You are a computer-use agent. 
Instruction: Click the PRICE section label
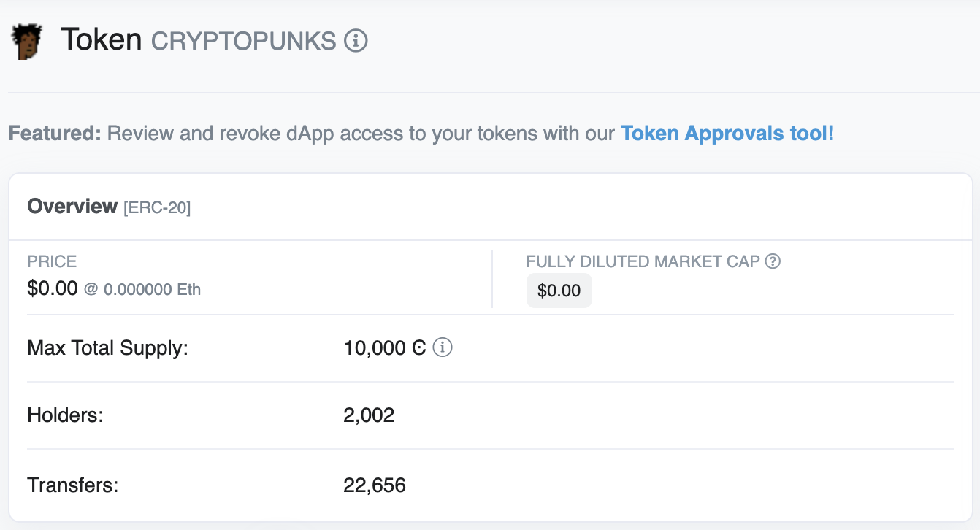[52, 261]
